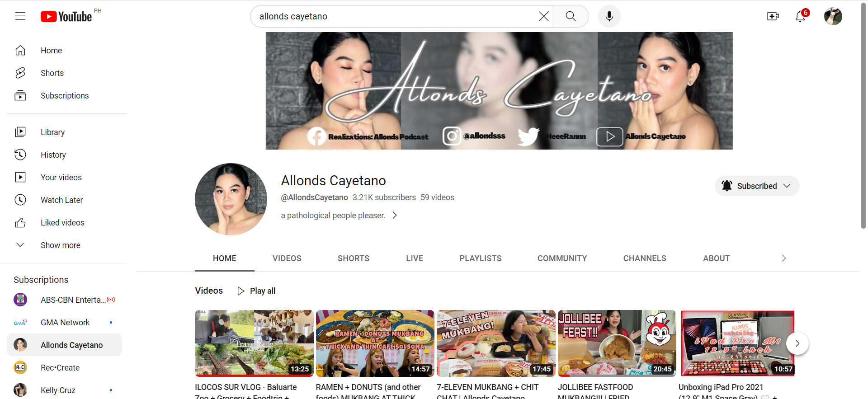Click the 59 videos count text
This screenshot has height=399, width=868.
438,197
